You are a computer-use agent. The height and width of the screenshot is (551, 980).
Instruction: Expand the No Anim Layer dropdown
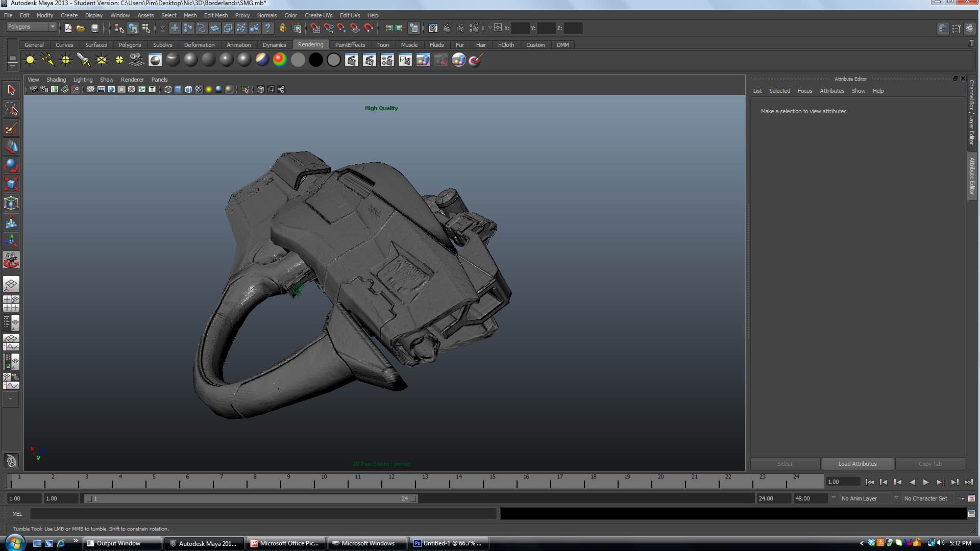834,498
